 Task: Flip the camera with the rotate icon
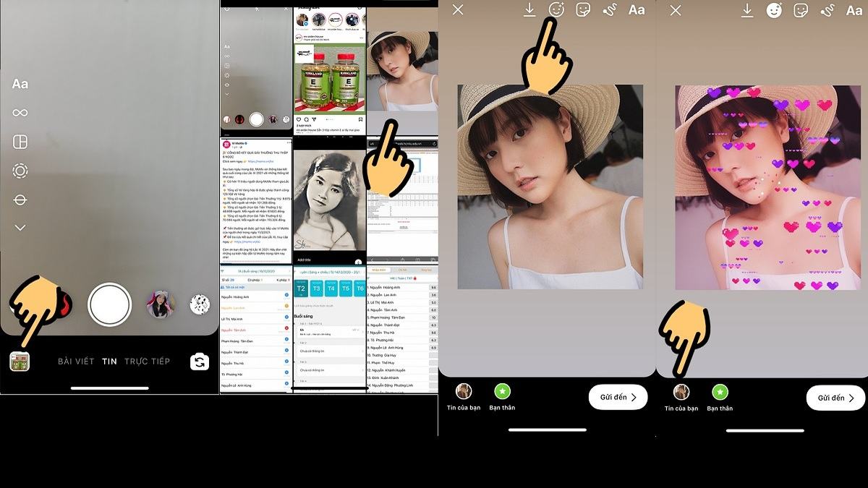coord(200,361)
